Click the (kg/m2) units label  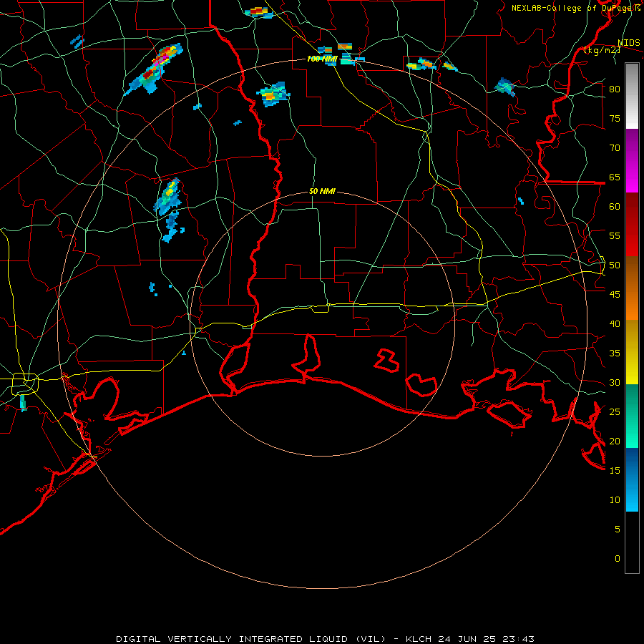click(602, 50)
